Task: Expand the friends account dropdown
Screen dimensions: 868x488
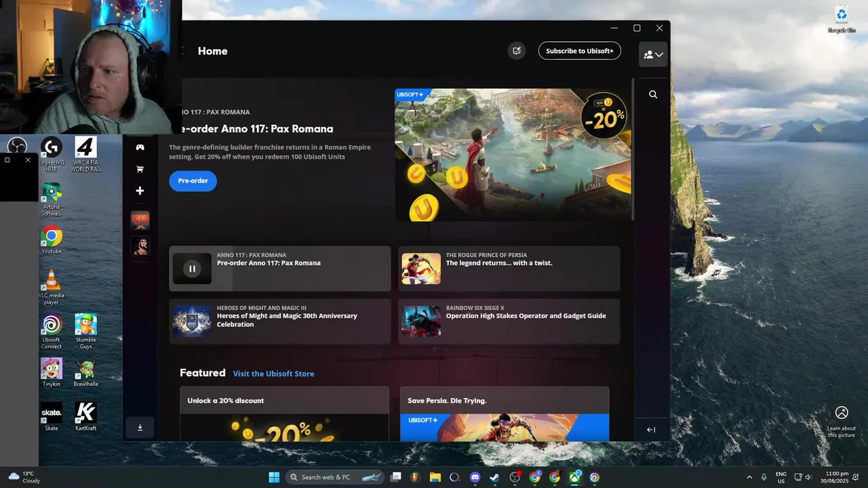Action: (653, 54)
